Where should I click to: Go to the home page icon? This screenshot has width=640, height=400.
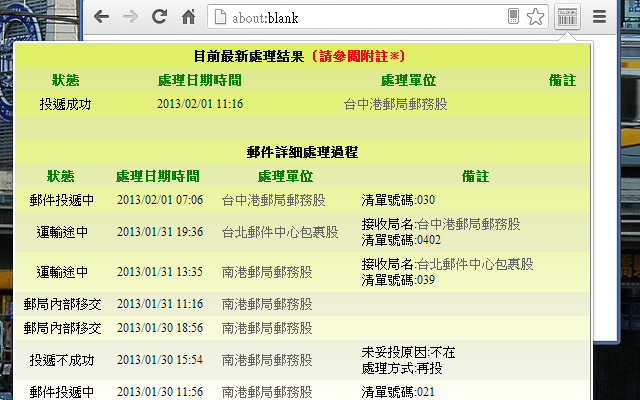pos(188,17)
